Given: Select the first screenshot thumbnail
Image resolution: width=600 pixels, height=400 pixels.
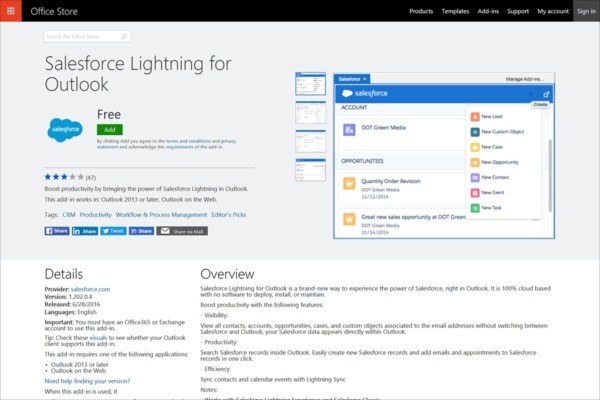Looking at the screenshot, I should coord(310,83).
